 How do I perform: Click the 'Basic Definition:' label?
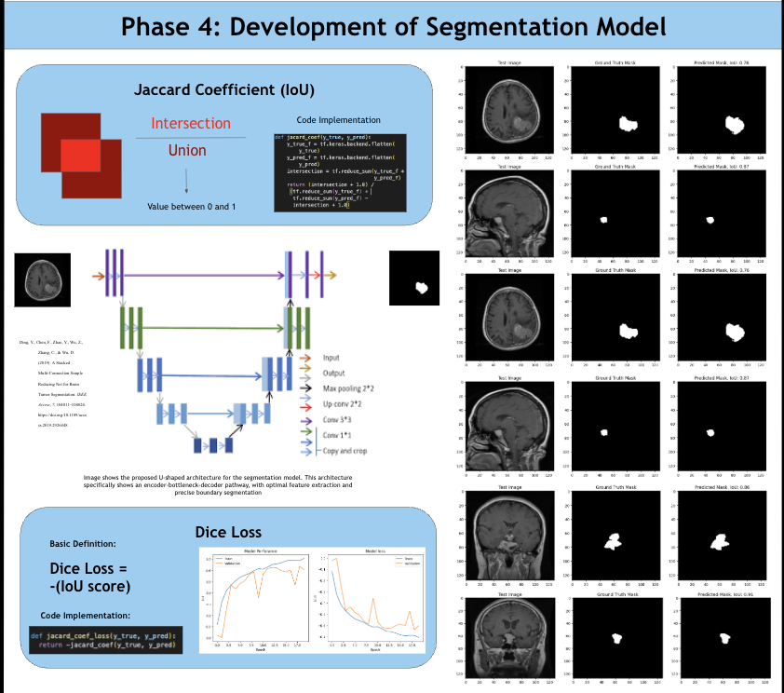point(83,543)
